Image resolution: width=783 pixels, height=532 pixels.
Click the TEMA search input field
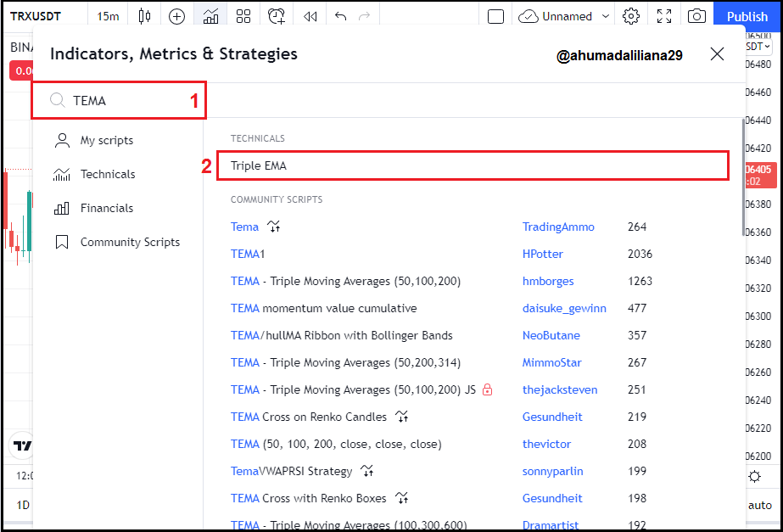coord(119,100)
